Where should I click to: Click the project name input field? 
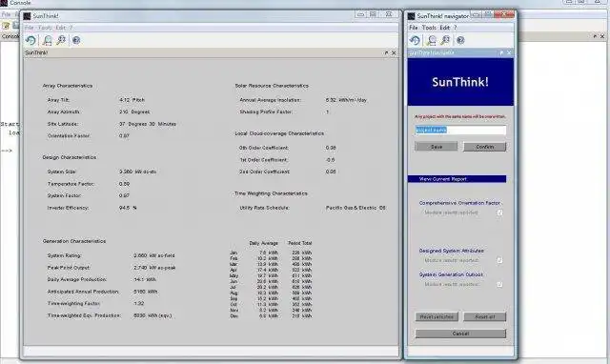(x=460, y=130)
